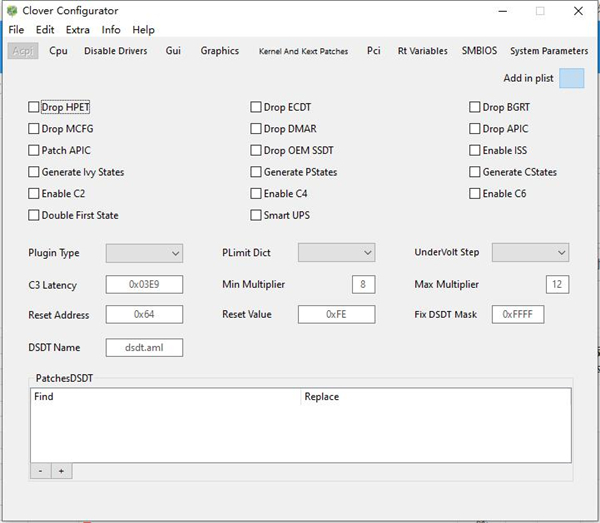This screenshot has width=600, height=523.
Task: Check the Enable C6 option
Action: point(476,194)
